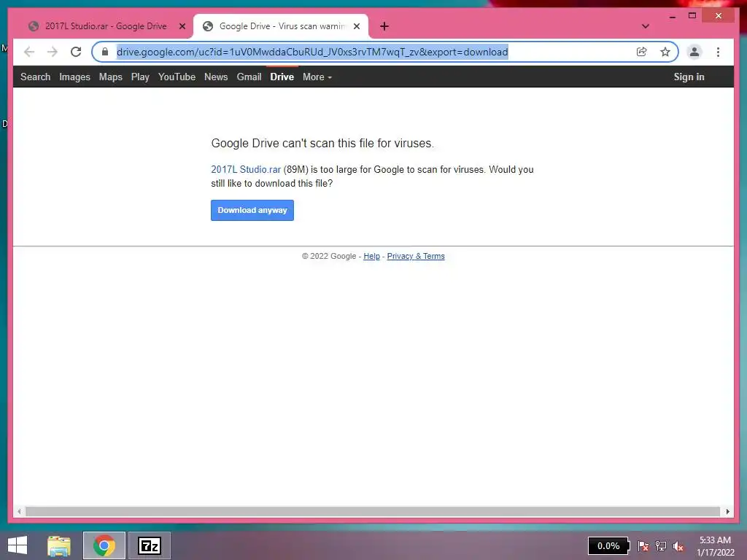The height and width of the screenshot is (560, 747).
Task: Open the network tray icon
Action: click(661, 546)
